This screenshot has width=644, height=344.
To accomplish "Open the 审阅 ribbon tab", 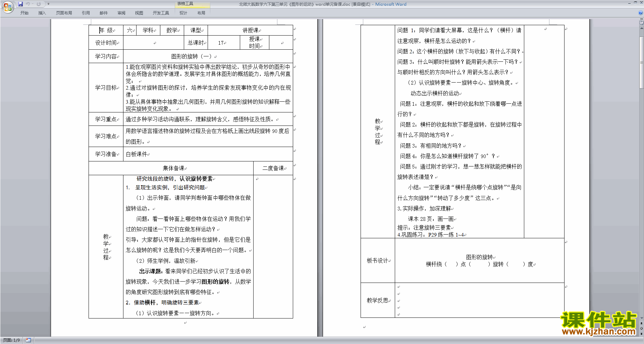I will (121, 13).
